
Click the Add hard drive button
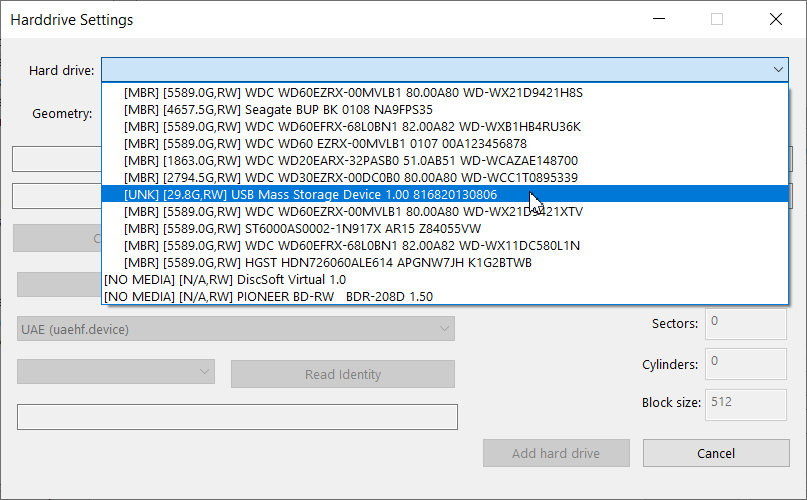tap(556, 453)
